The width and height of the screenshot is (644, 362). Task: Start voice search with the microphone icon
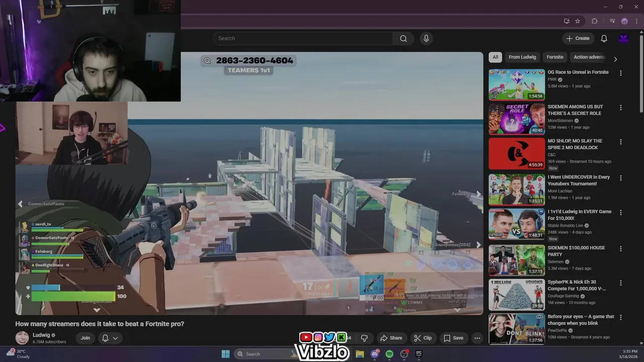tap(426, 39)
